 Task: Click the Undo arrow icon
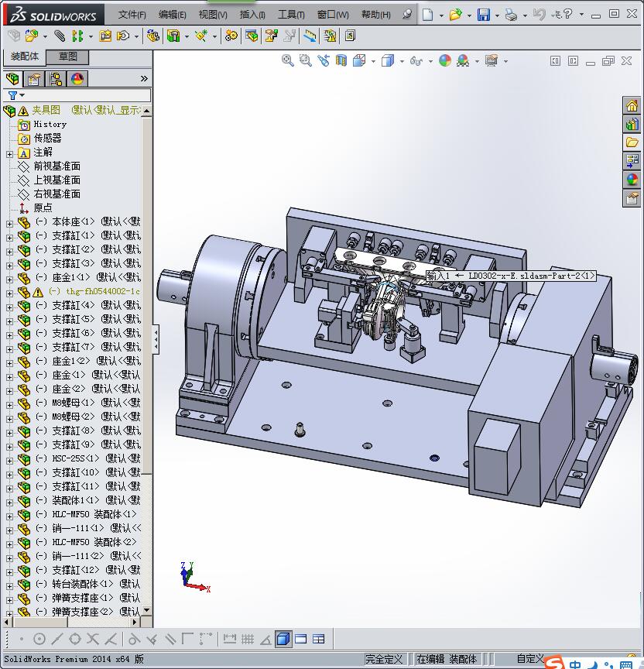click(539, 15)
